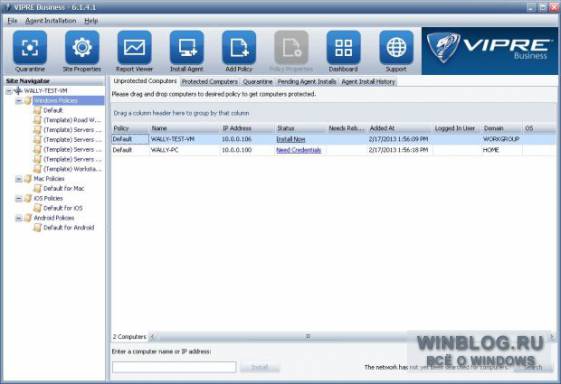The image size is (561, 384).
Task: Open the Help menu
Action: coord(91,21)
